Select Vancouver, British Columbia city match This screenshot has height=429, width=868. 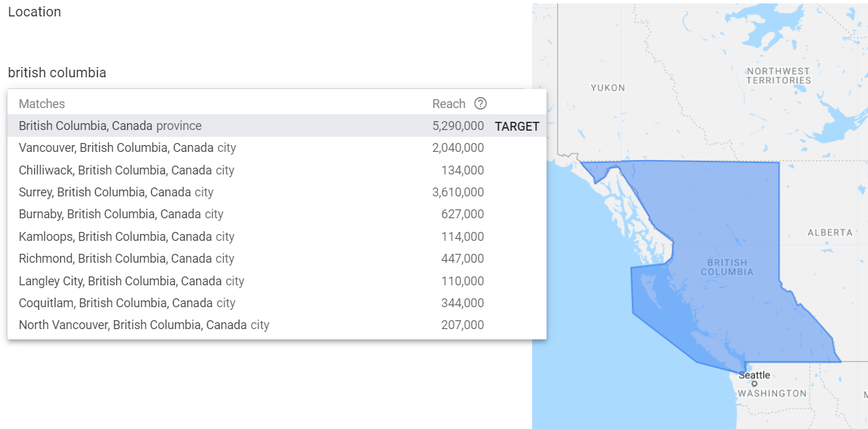click(x=277, y=148)
